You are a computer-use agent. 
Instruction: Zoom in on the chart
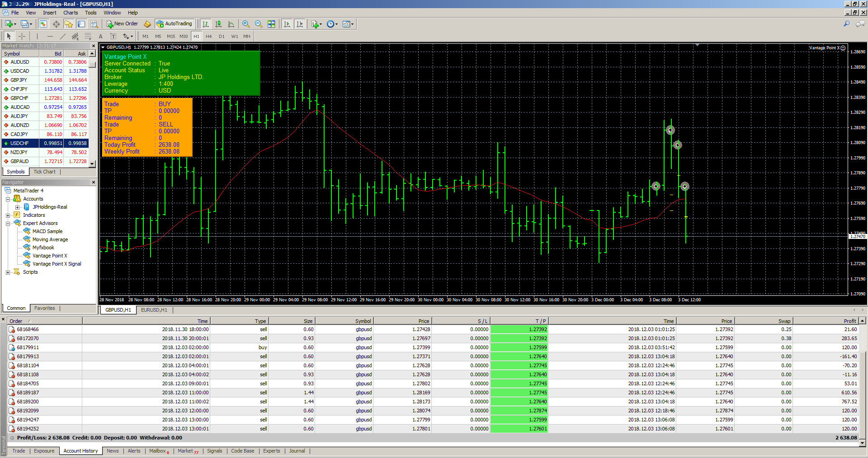pyautogui.click(x=245, y=24)
